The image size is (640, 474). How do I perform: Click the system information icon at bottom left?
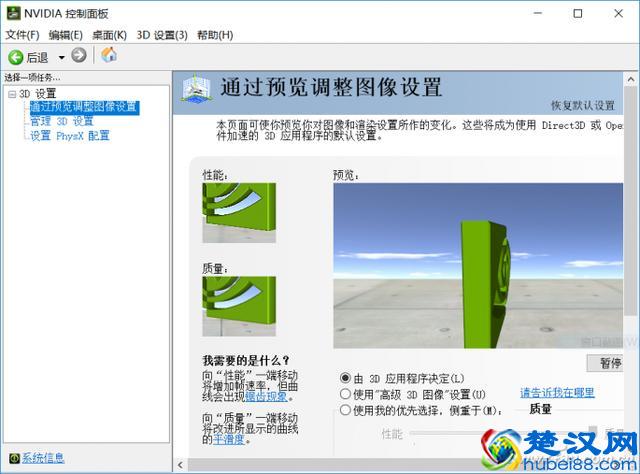tap(12, 458)
